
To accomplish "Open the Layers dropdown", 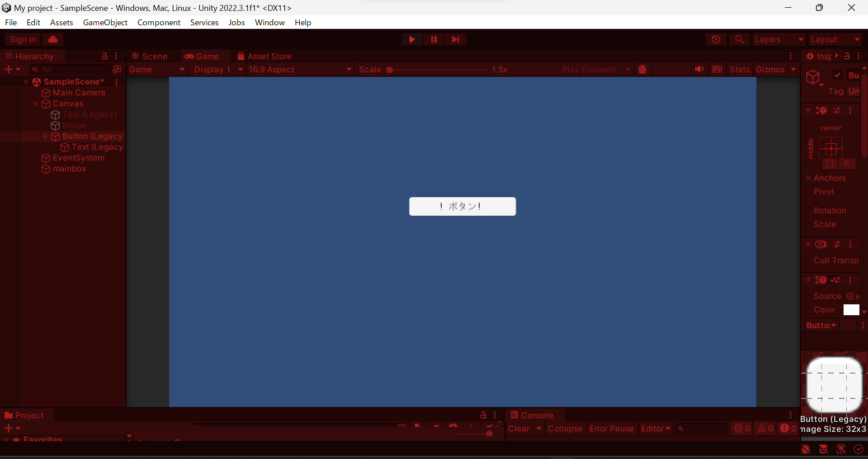I will coord(779,39).
